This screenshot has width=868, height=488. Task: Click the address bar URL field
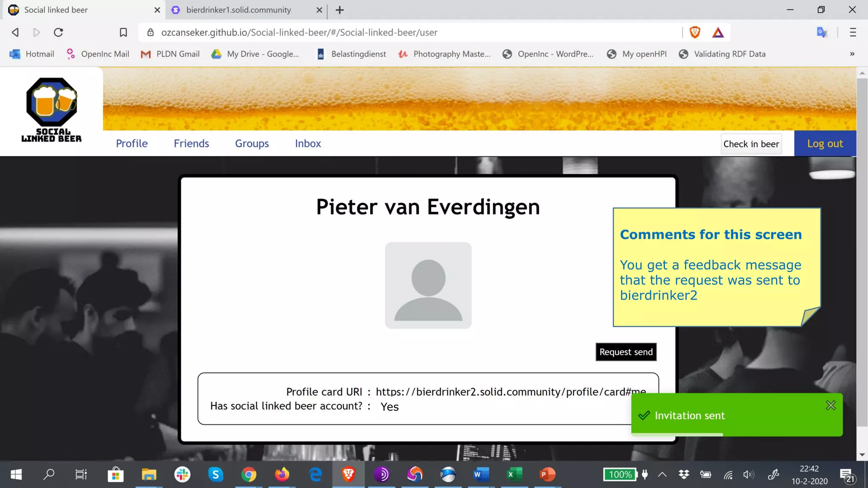click(x=410, y=32)
